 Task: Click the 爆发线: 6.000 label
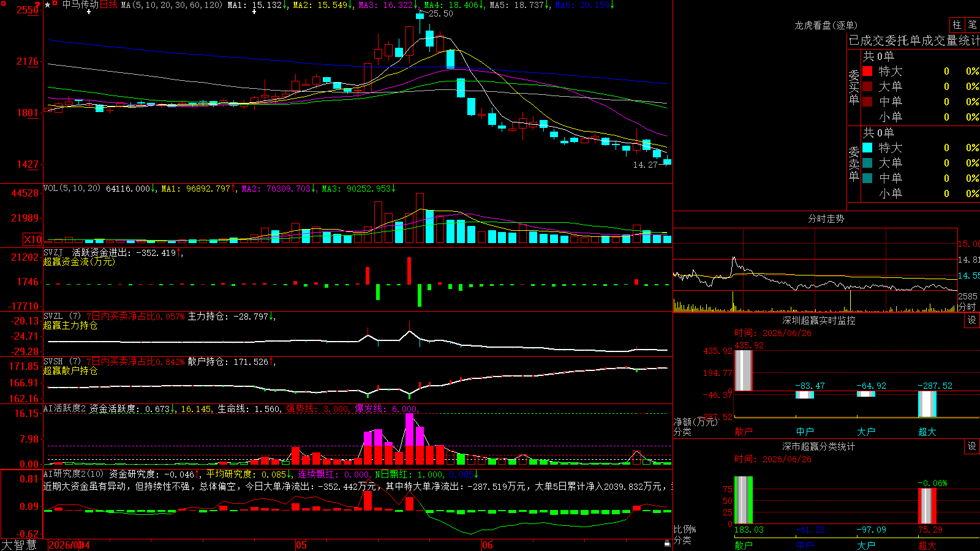coord(386,408)
